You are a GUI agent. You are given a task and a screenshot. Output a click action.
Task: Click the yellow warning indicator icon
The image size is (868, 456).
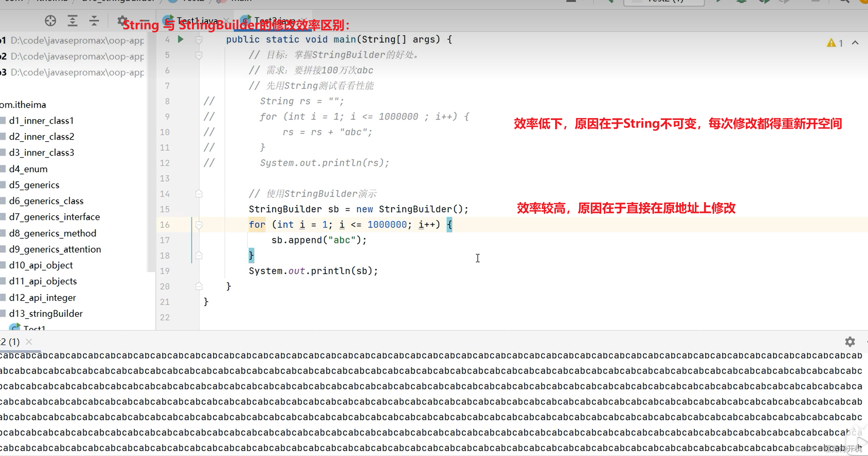pyautogui.click(x=831, y=43)
